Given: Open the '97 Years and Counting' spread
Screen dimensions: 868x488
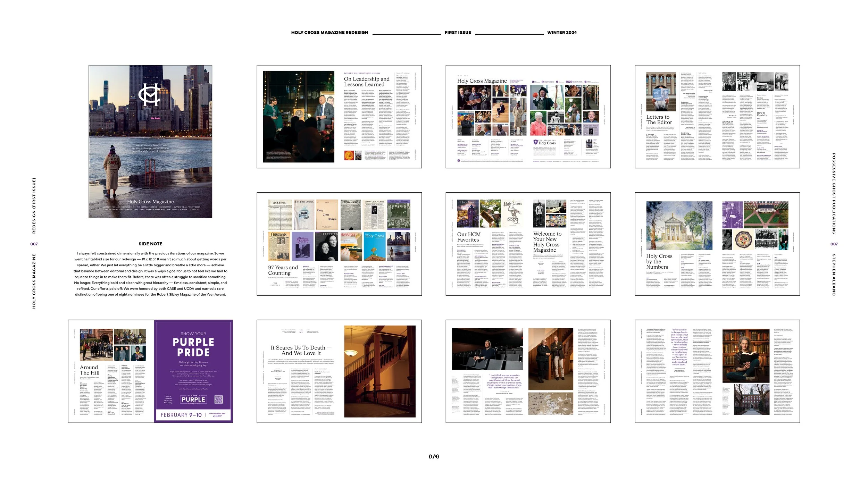Looking at the screenshot, I should (339, 244).
